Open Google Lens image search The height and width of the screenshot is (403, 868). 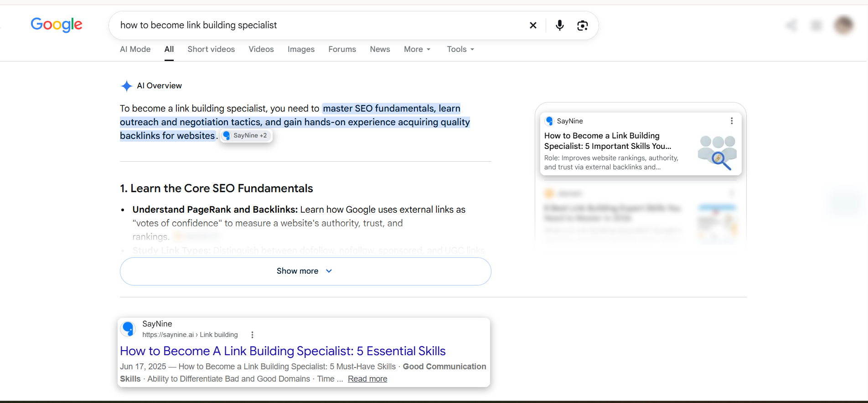click(x=582, y=26)
